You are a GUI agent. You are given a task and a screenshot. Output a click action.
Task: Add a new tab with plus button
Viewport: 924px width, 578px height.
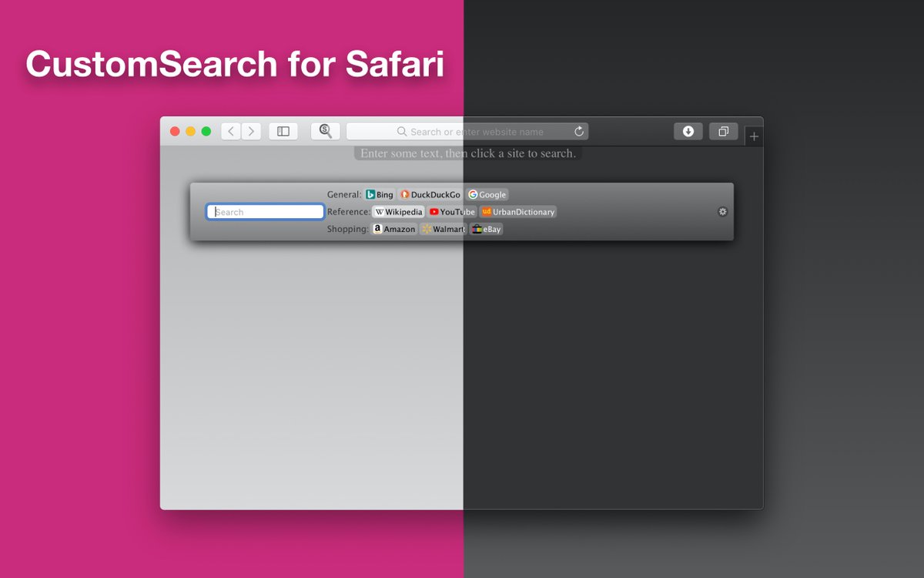click(754, 136)
